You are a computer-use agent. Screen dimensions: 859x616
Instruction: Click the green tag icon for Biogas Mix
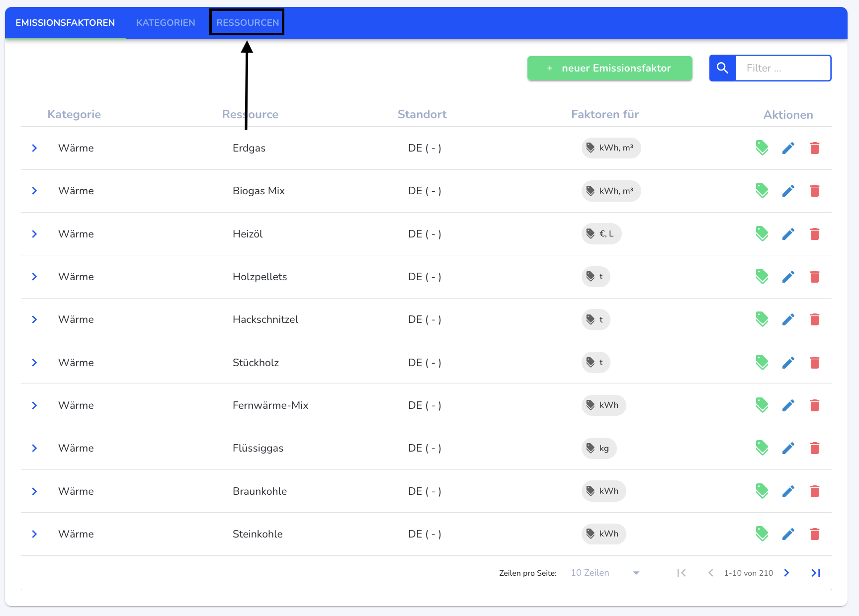coord(762,191)
